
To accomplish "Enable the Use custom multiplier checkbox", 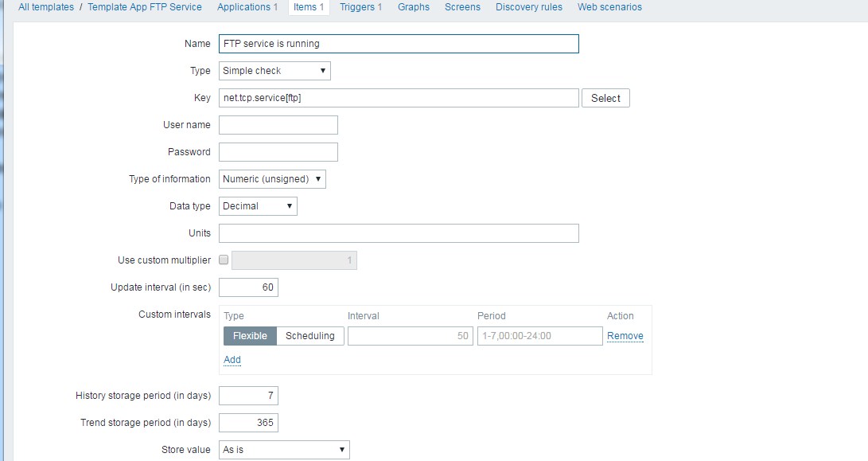I will 224,260.
